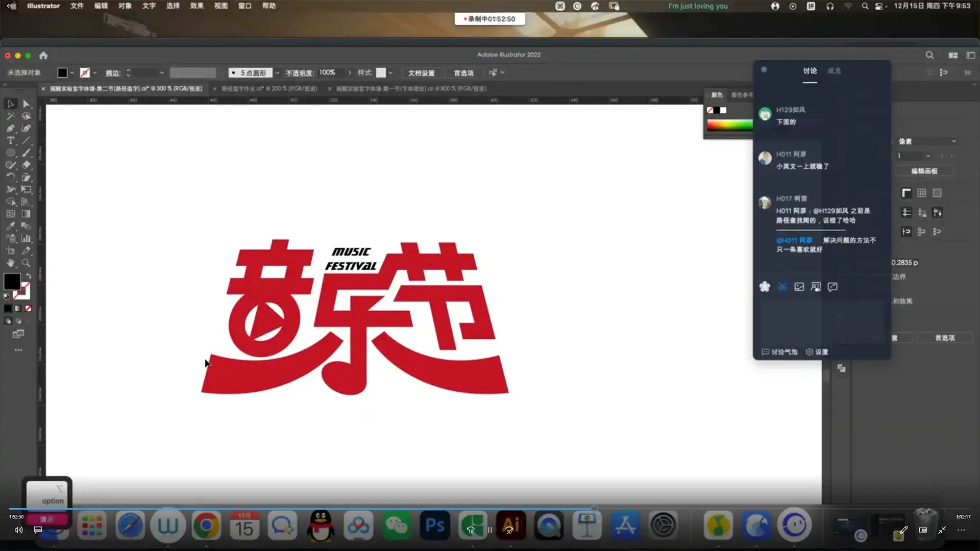Select the Zoom tool

pos(26,263)
